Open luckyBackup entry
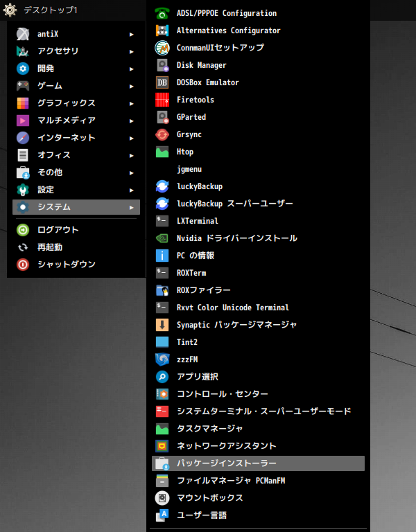The width and height of the screenshot is (416, 532). tap(258, 186)
